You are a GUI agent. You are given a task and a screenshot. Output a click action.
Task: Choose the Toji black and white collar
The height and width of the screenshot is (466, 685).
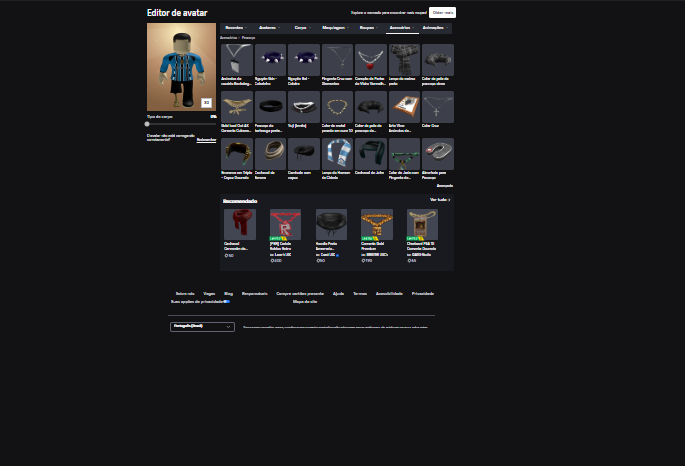(304, 107)
